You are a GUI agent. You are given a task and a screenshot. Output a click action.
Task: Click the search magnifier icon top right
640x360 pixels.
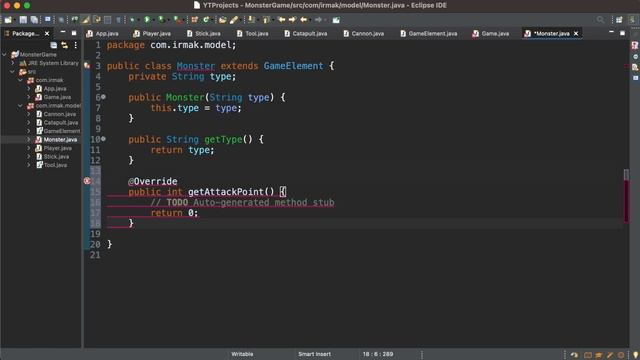[600, 20]
